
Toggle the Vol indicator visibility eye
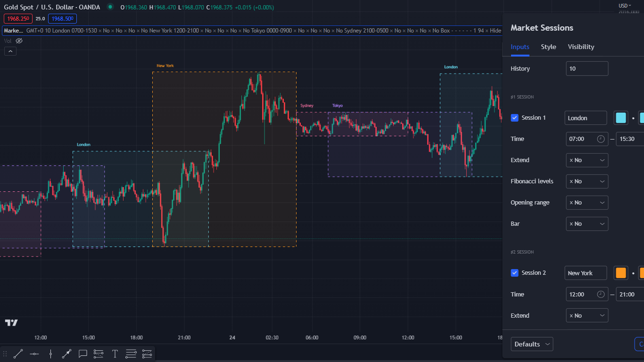tap(19, 41)
